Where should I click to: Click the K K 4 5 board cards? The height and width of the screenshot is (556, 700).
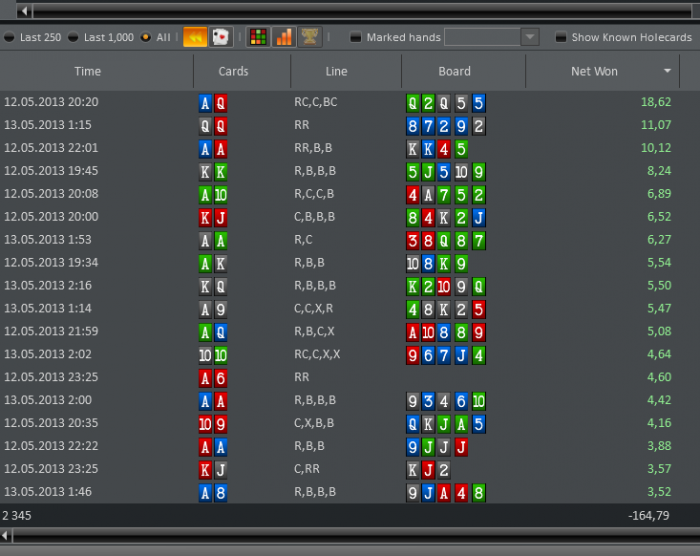pyautogui.click(x=437, y=149)
